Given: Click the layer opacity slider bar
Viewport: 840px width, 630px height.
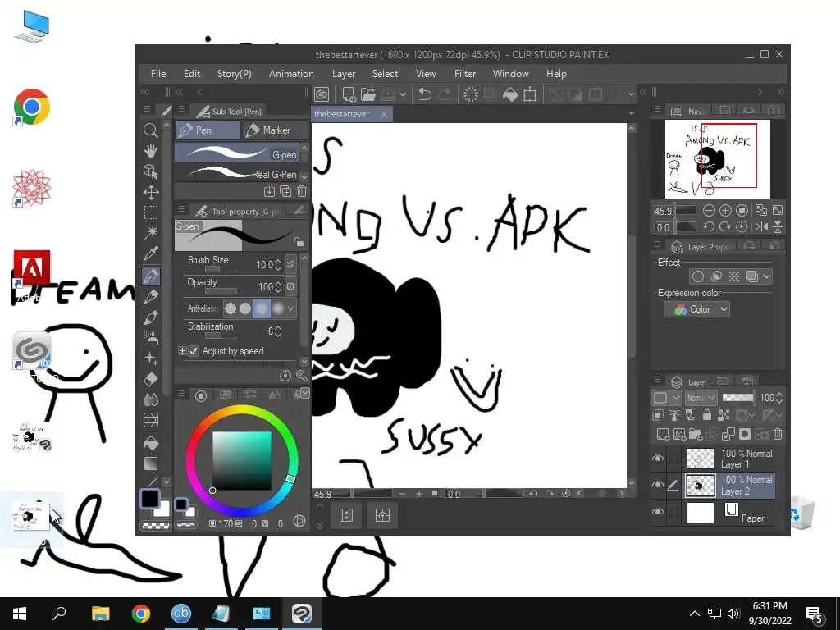Looking at the screenshot, I should click(737, 398).
